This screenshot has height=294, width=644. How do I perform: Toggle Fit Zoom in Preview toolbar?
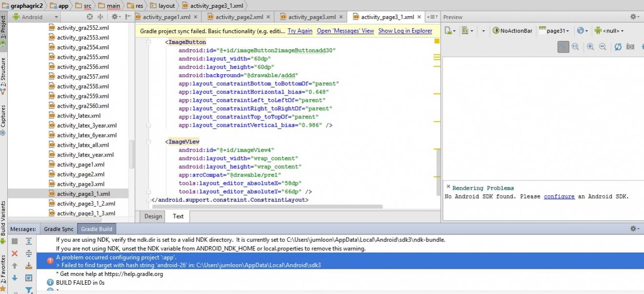click(563, 46)
